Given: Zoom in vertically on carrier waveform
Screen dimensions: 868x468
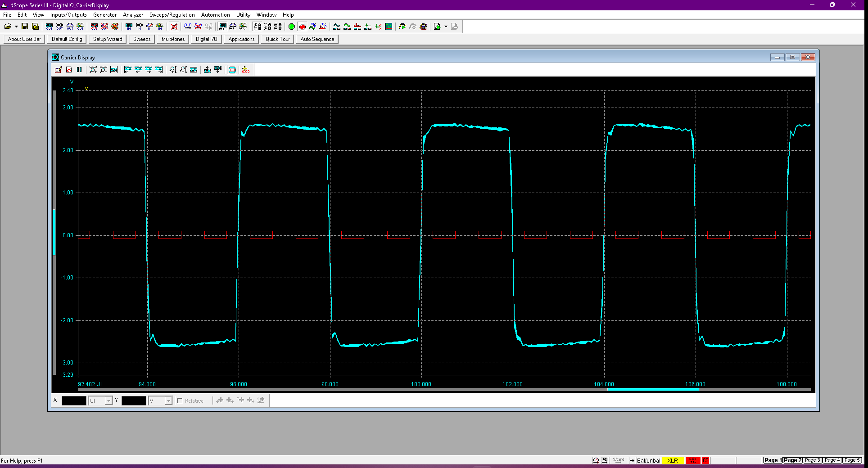Looking at the screenshot, I should click(x=173, y=70).
